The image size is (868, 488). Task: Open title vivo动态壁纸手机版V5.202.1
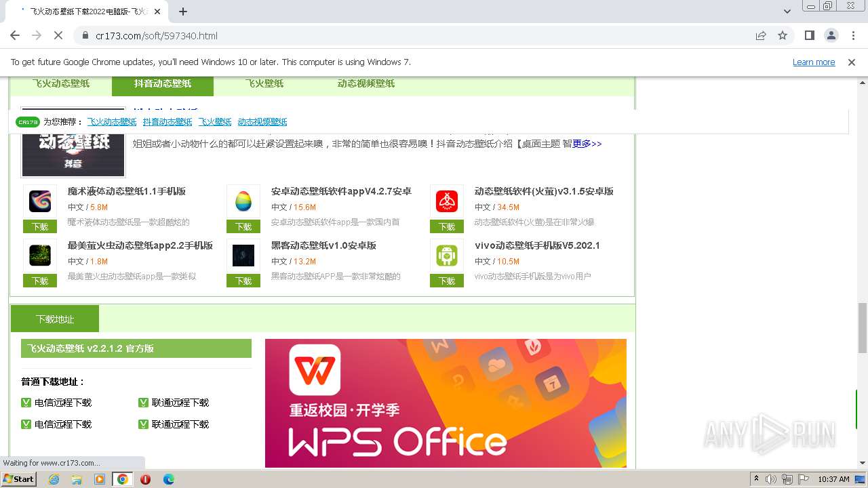point(537,245)
